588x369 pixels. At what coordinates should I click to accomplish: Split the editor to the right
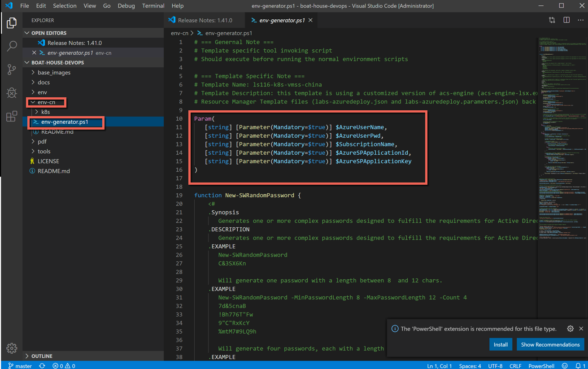click(566, 20)
